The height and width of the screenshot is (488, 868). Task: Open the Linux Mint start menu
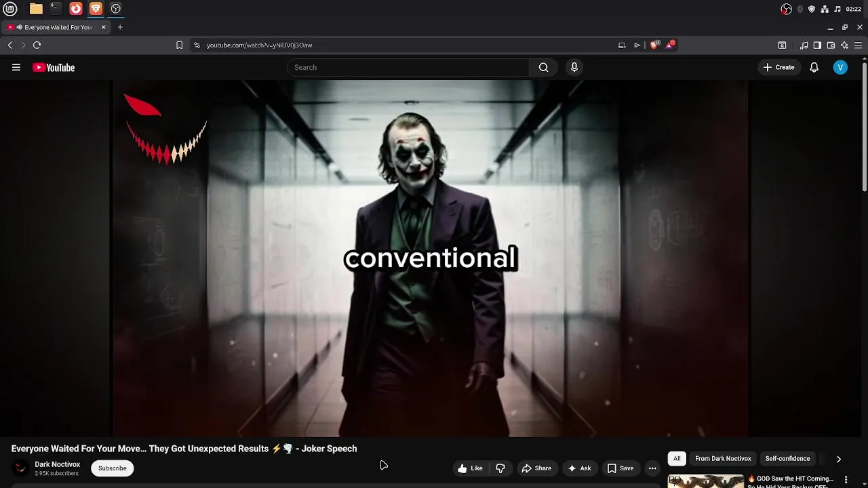10,9
